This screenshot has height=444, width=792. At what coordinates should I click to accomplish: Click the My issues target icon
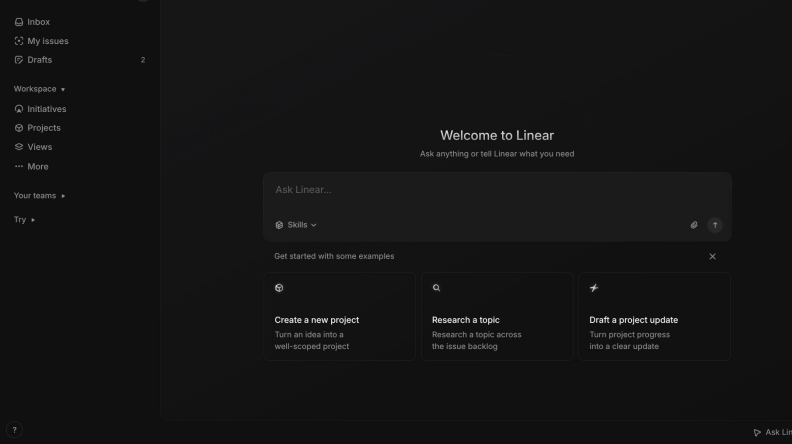click(19, 41)
